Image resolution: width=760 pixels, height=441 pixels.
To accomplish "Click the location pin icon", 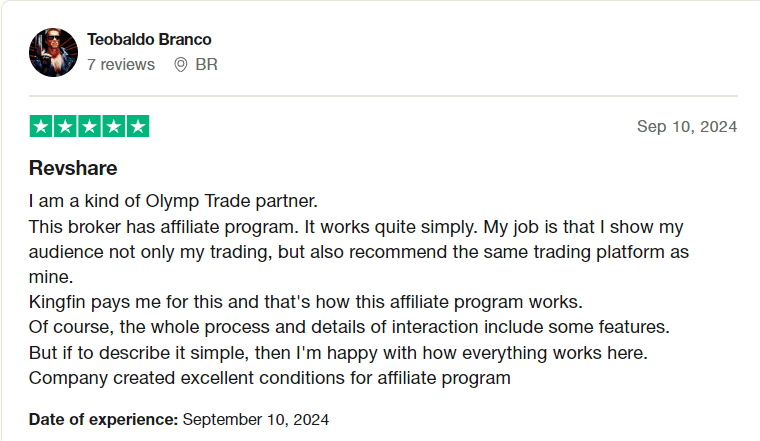I will point(181,65).
